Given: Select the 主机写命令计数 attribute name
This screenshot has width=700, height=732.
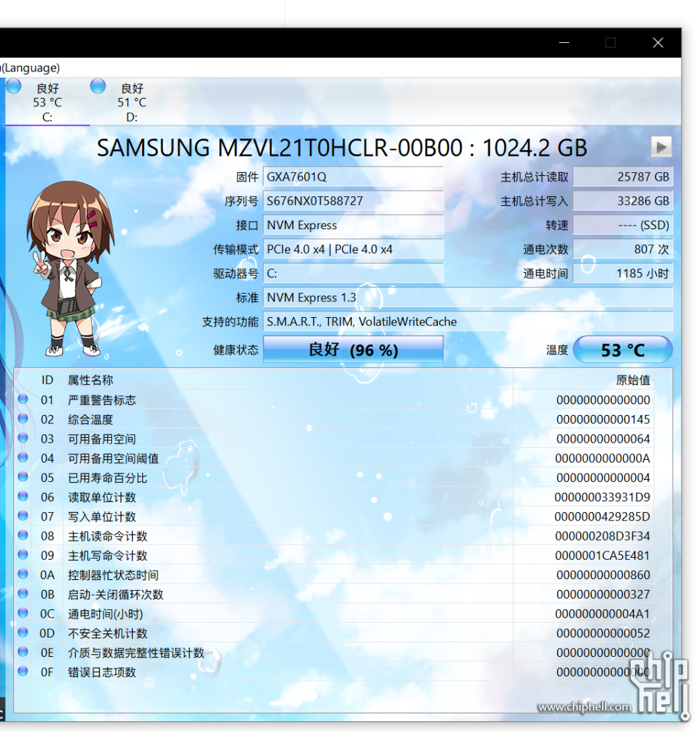Looking at the screenshot, I should click(107, 556).
